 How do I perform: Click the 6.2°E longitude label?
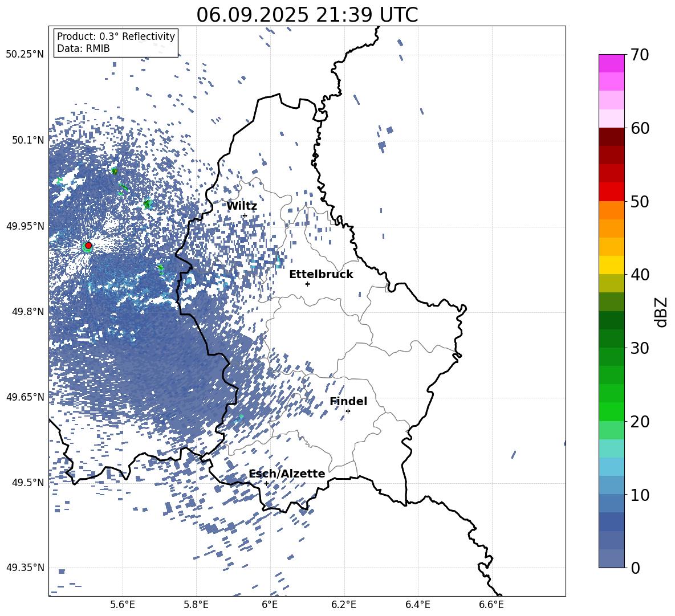pos(344,605)
